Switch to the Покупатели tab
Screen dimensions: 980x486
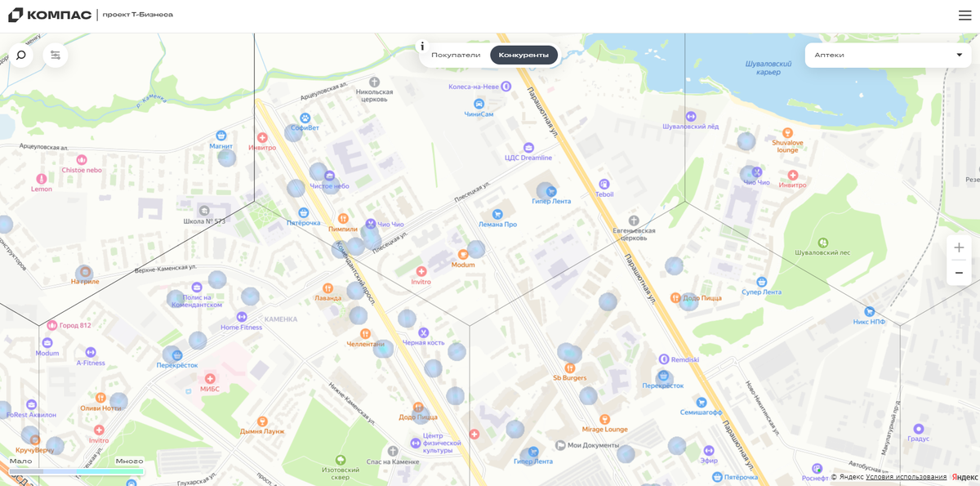456,55
